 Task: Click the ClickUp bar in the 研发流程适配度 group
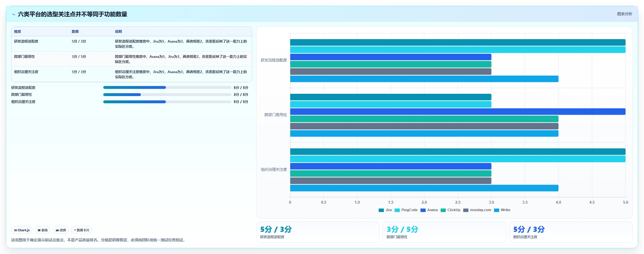(x=391, y=64)
